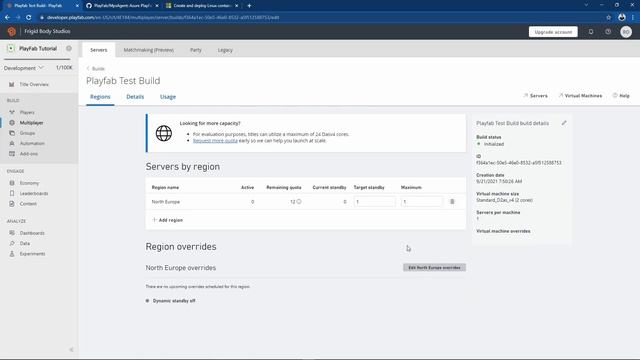Click the browser address bar

[x=318, y=18]
